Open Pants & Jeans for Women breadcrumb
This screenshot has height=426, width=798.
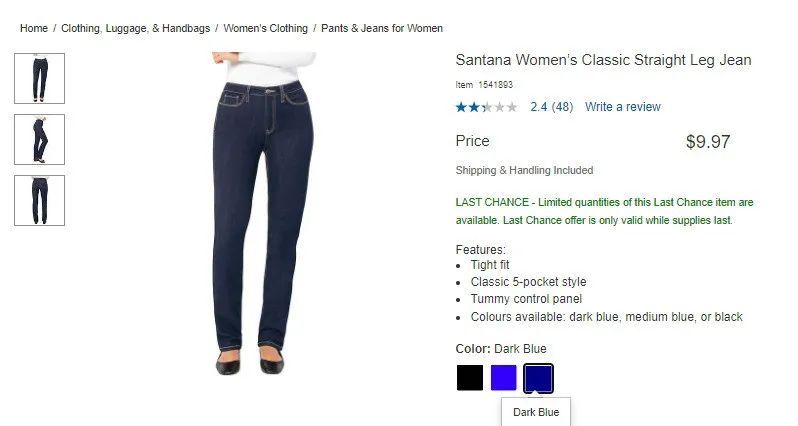(x=382, y=29)
